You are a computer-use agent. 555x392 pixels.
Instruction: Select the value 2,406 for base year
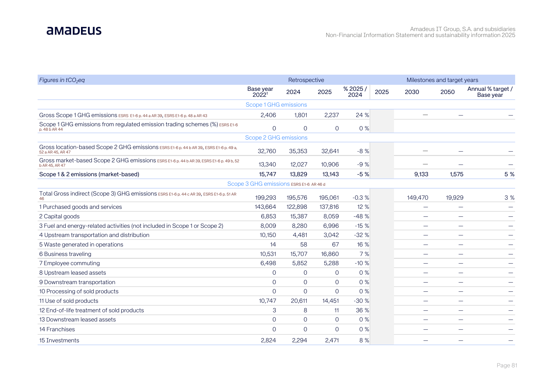coord(268,115)
